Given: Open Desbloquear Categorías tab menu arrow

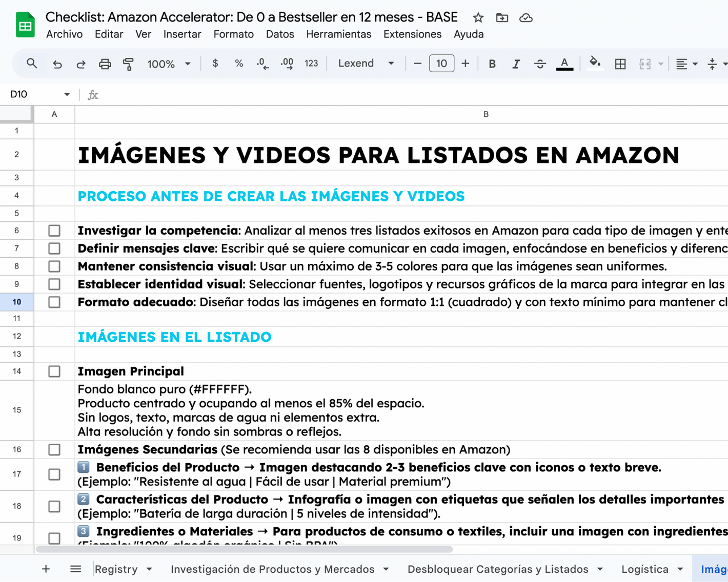Looking at the screenshot, I should coord(600,569).
